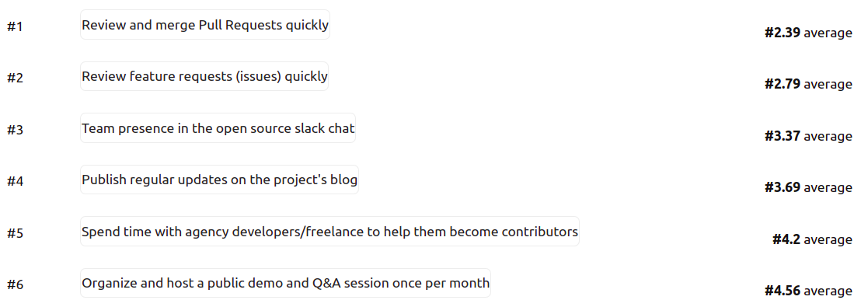Click 'Spend time with agency developers/freelance' item
Image resolution: width=868 pixels, height=307 pixels.
[329, 232]
